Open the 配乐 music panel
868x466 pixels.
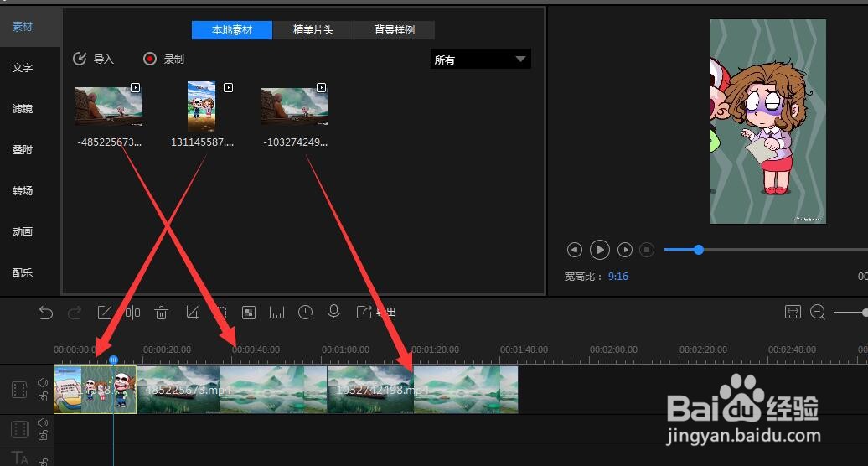click(x=23, y=272)
